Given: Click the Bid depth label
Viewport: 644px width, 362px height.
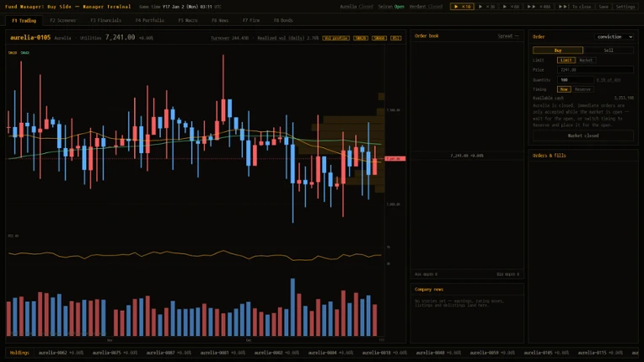Looking at the screenshot, I should tap(507, 274).
